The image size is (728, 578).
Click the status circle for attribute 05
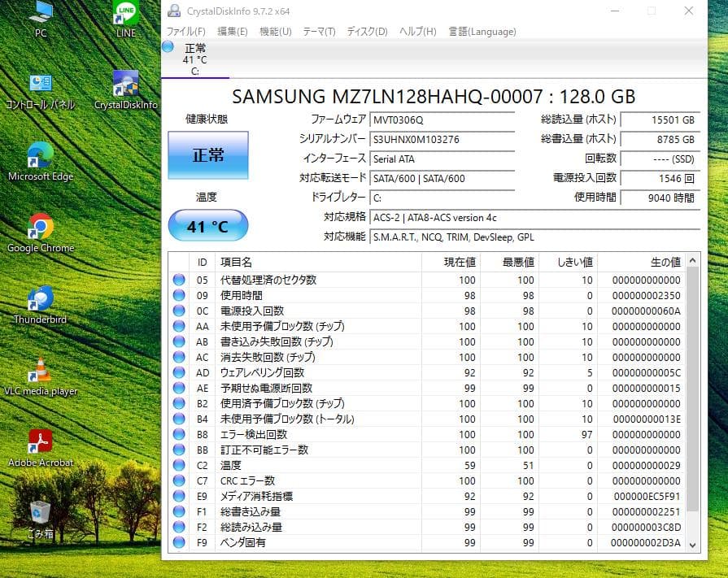[179, 280]
